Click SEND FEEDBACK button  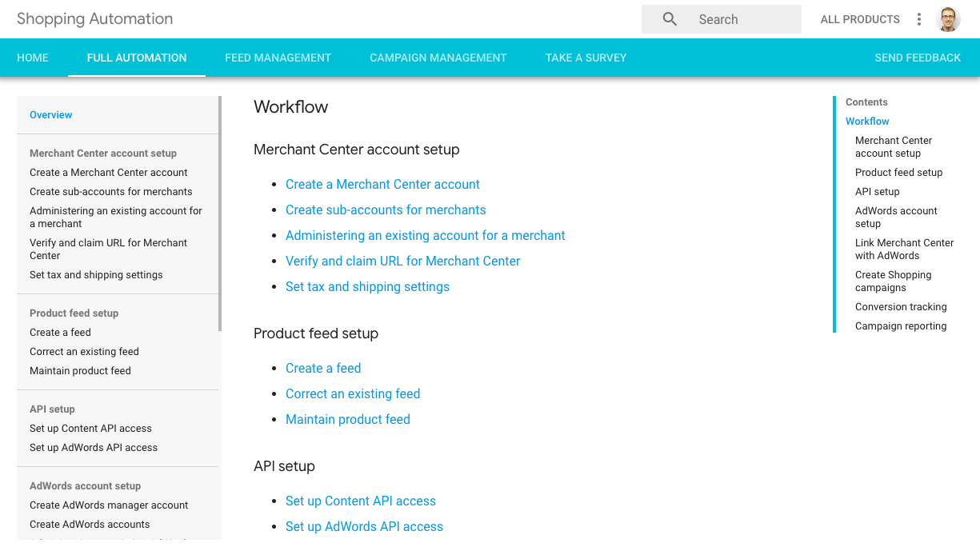coord(918,58)
